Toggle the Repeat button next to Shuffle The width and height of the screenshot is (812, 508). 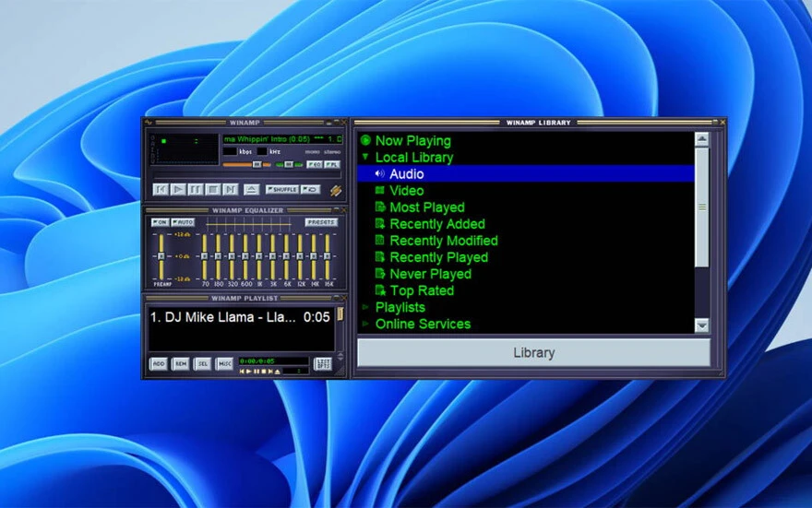[310, 189]
